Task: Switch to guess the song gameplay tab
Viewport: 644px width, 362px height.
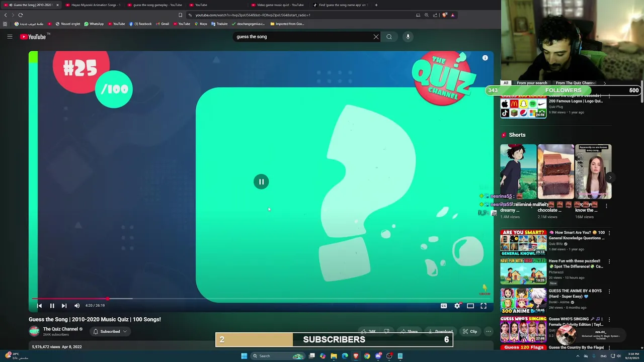Action: (x=155, y=5)
